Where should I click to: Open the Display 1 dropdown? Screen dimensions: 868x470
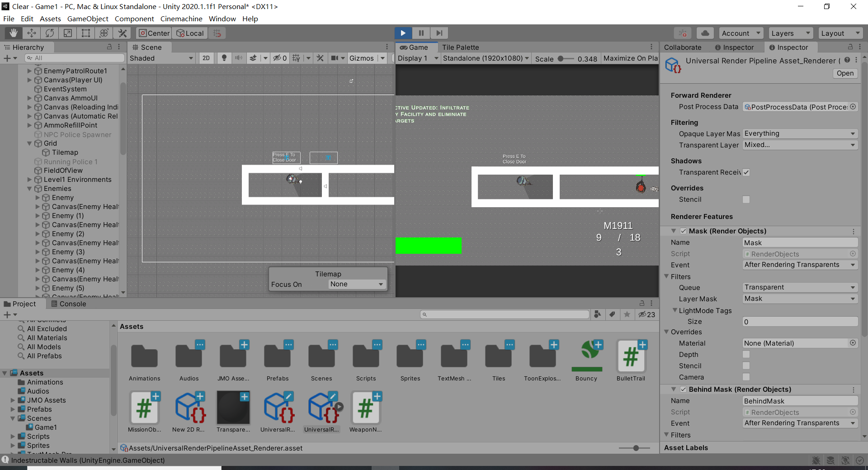pos(418,58)
